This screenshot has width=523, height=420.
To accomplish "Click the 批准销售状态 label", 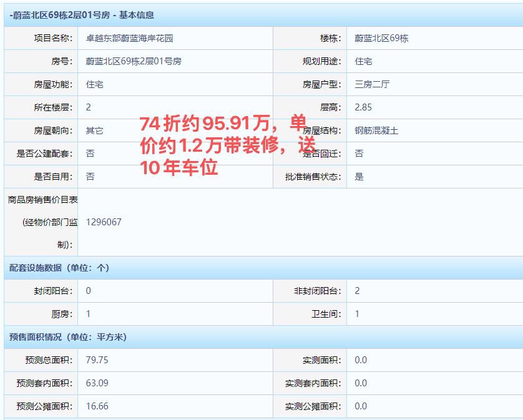I will point(313,177).
